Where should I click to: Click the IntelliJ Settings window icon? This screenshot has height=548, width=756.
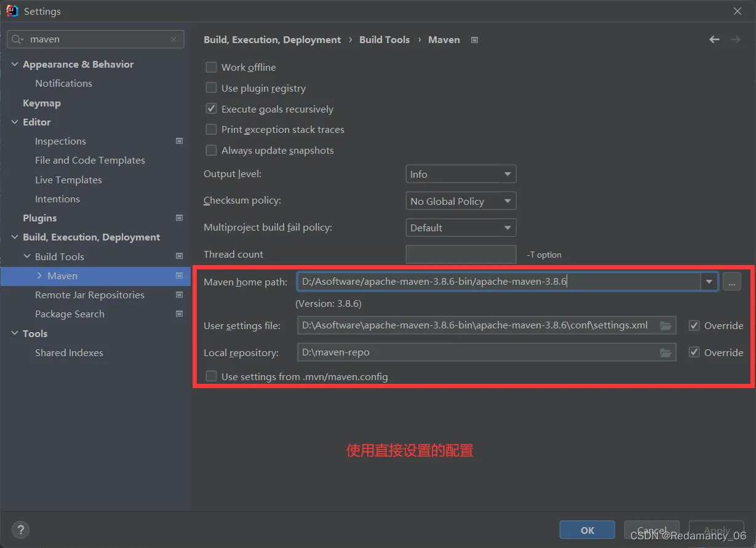tap(12, 11)
